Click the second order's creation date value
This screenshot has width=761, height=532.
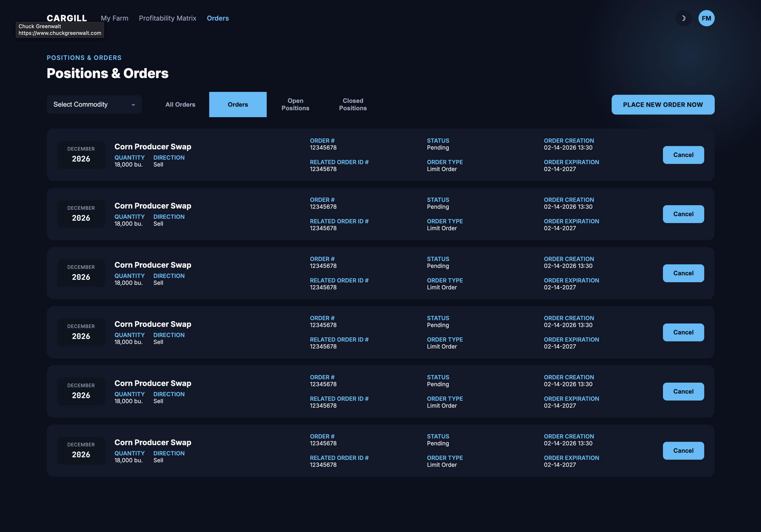[x=568, y=207]
